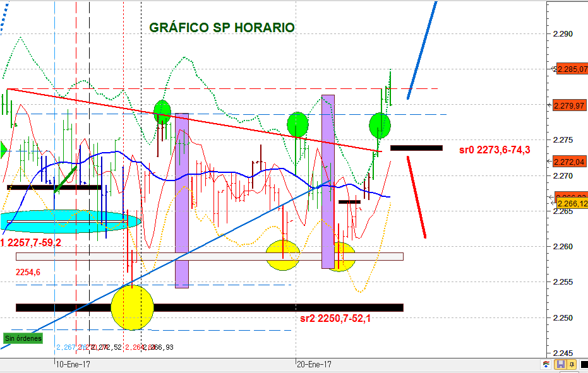
Task: Click the 'sr0 2273,6-74,3' annotation
Action: [x=495, y=150]
